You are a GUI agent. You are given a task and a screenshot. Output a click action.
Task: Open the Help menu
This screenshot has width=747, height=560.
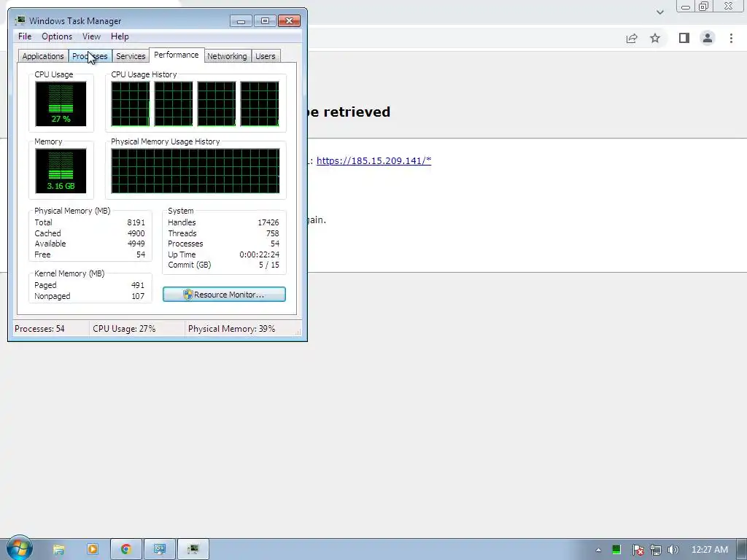tap(120, 36)
